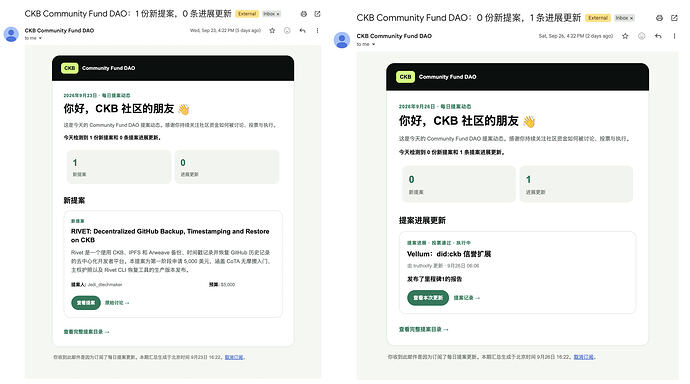Open the 提案记录 → link

tap(467, 298)
